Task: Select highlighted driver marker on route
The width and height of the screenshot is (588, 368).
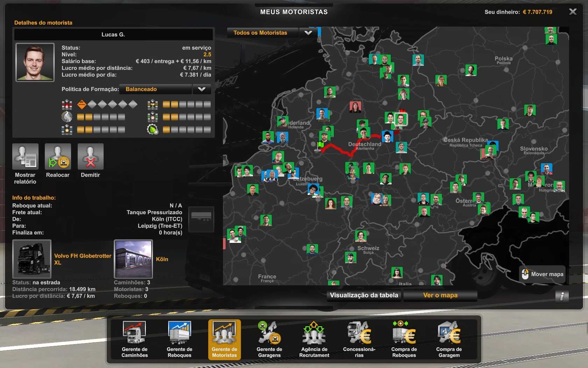Action: (x=401, y=119)
